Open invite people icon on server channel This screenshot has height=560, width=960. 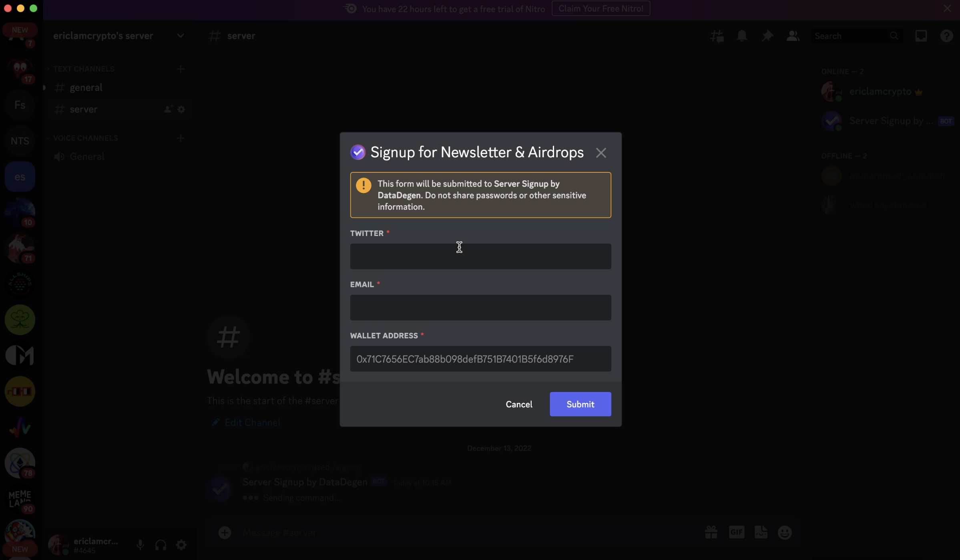tap(168, 109)
